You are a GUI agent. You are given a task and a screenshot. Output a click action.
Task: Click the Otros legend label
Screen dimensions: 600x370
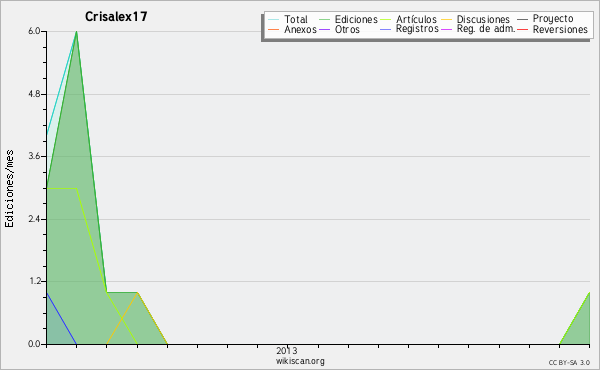(x=347, y=29)
